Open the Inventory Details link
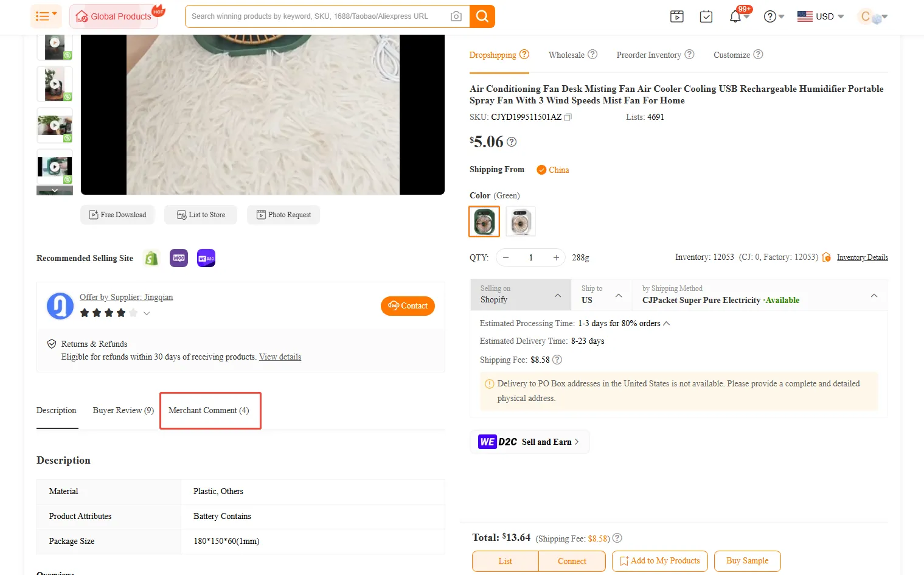The width and height of the screenshot is (924, 575). (x=862, y=257)
